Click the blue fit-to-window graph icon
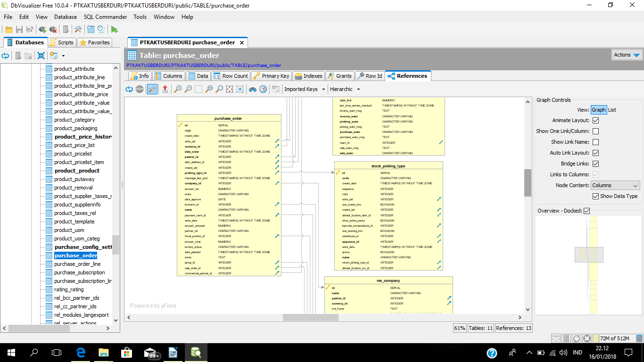Screen dimensions: 644x362 pos(240,89)
